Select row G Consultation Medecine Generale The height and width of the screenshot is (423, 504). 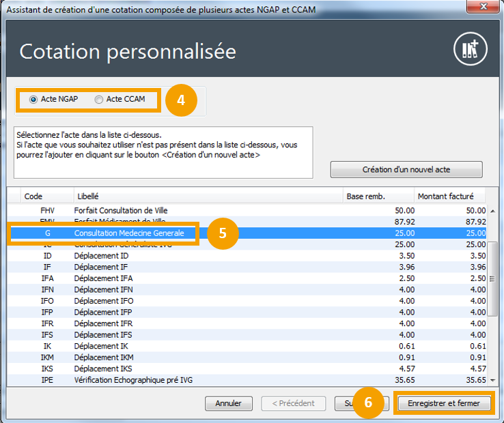point(247,233)
